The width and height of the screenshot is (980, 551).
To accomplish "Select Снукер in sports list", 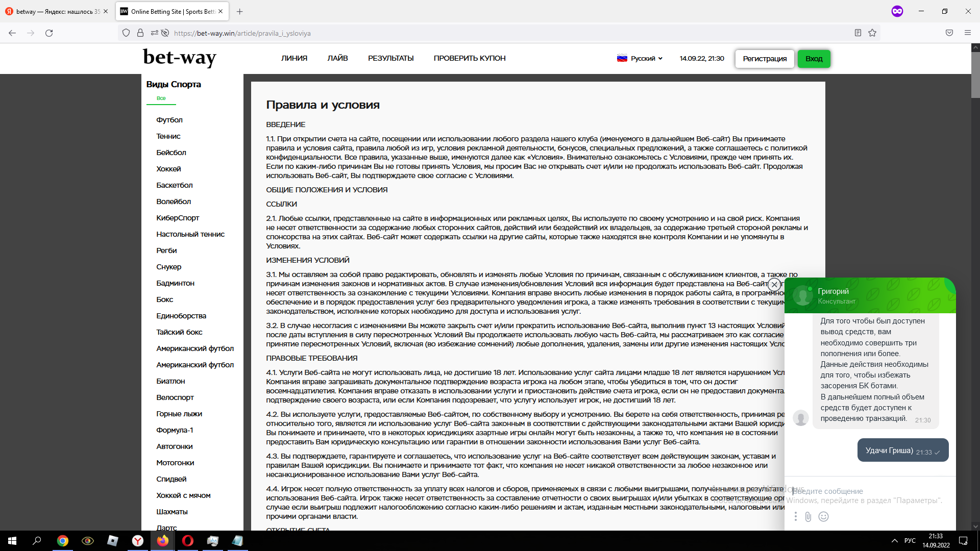I will coord(169,267).
